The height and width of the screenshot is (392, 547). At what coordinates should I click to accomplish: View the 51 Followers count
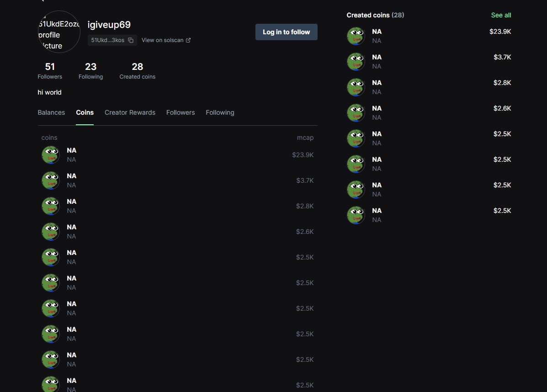click(50, 71)
